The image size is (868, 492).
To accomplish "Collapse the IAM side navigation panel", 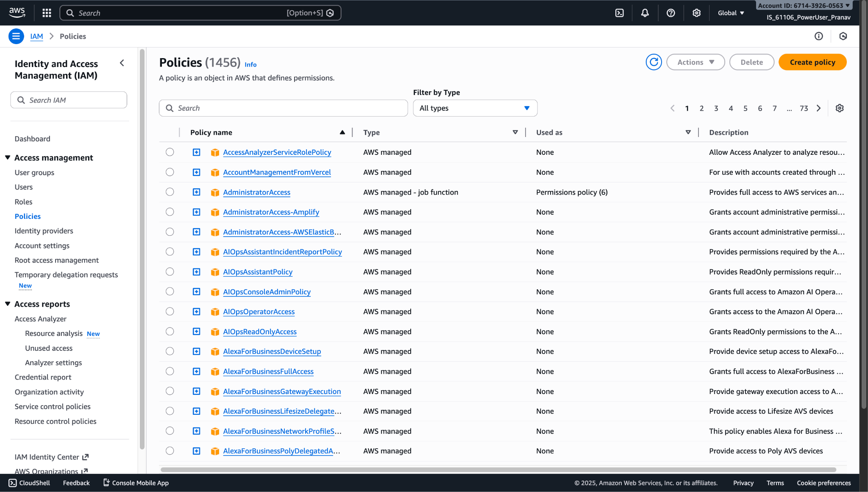I will point(122,63).
